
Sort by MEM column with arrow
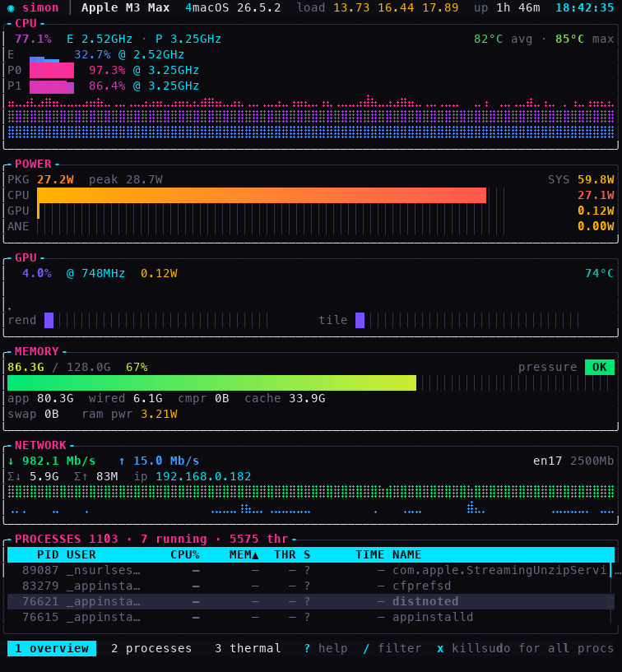pos(244,554)
